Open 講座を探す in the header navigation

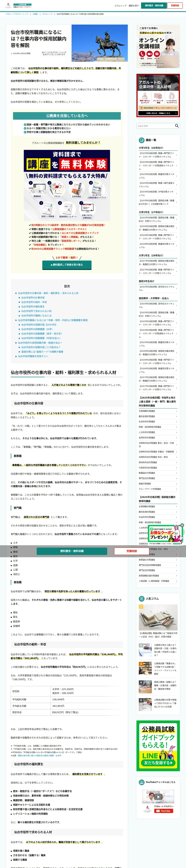134,6
